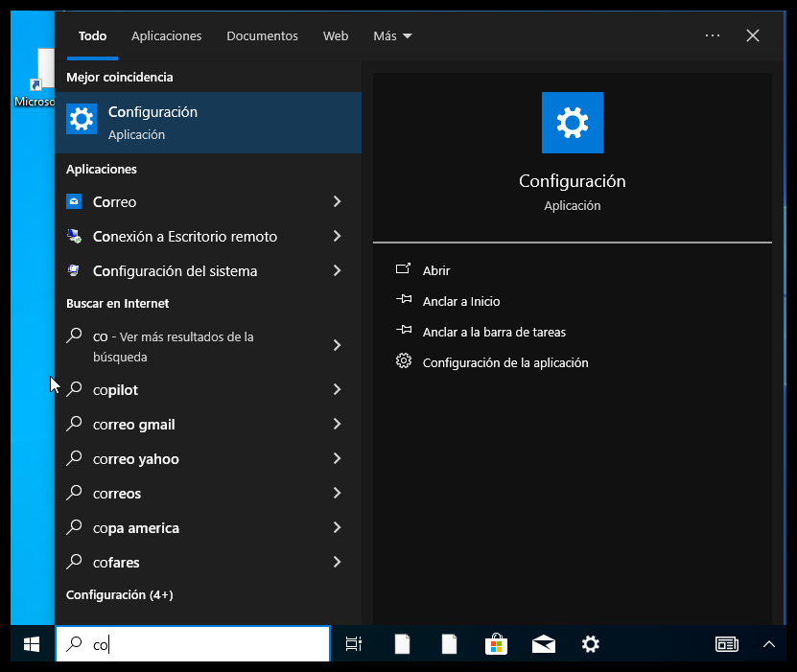Close the search panel with X
The width and height of the screenshot is (797, 672).
pyautogui.click(x=753, y=35)
